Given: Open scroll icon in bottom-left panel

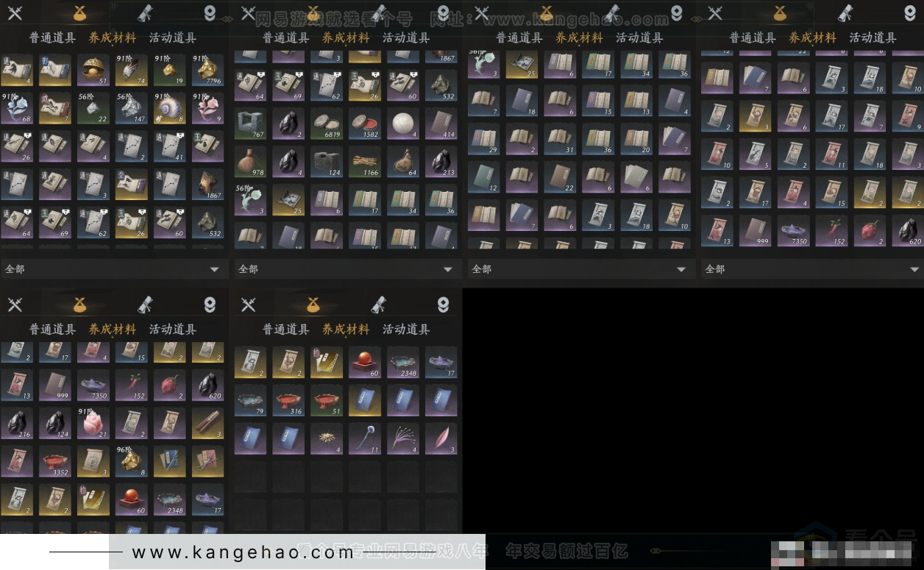Looking at the screenshot, I should (146, 304).
